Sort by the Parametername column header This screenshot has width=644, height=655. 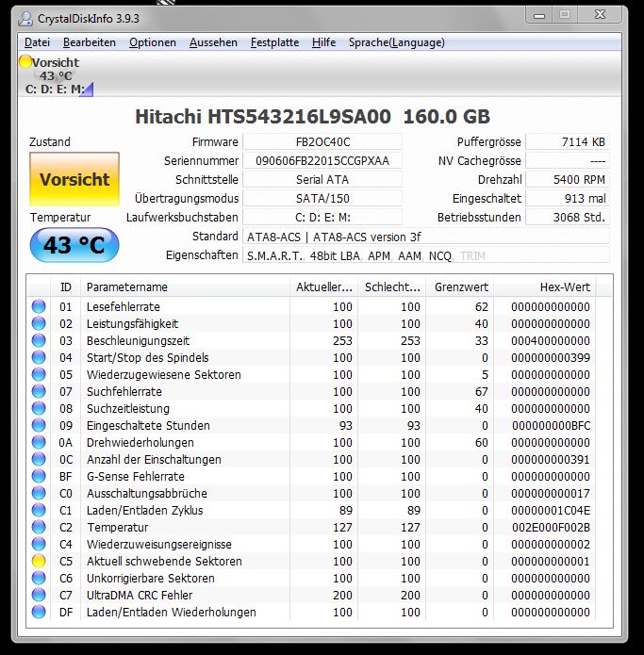185,287
